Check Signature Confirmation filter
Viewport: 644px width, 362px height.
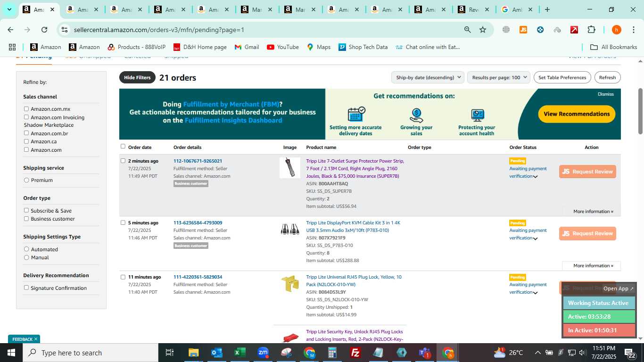click(x=26, y=288)
